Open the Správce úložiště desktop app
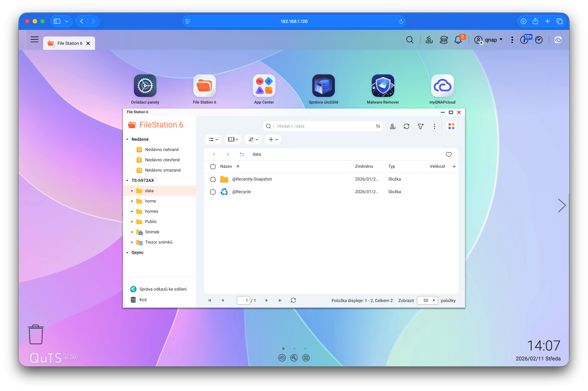Viewport: 588px width, 391px height. [x=323, y=86]
